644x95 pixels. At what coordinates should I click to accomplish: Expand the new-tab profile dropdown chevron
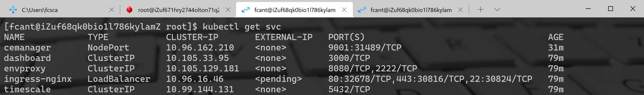[497, 10]
